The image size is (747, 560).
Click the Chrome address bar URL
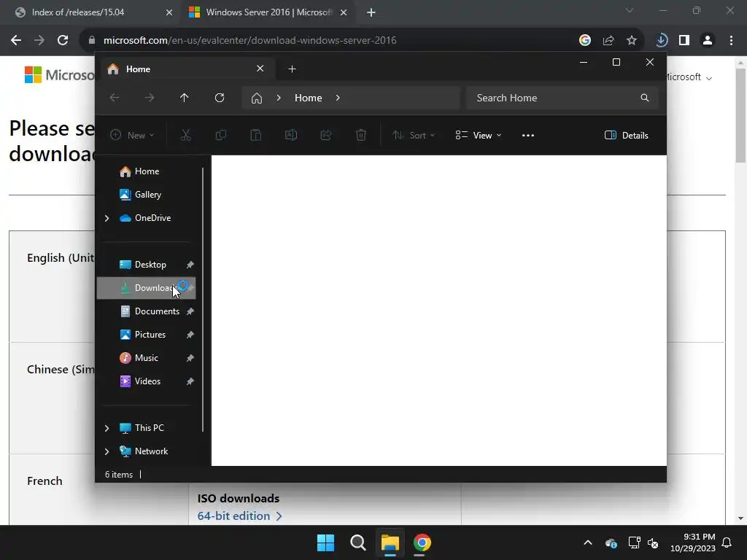coord(249,41)
